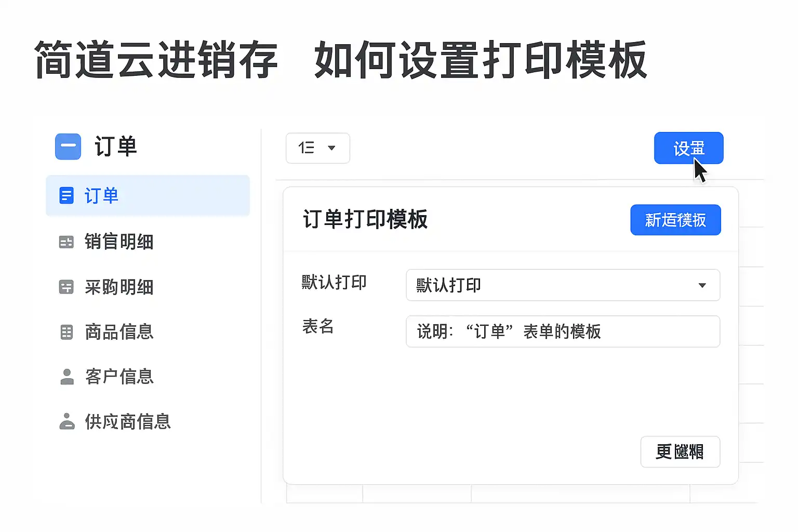Click the 默认打印 field label

click(335, 282)
